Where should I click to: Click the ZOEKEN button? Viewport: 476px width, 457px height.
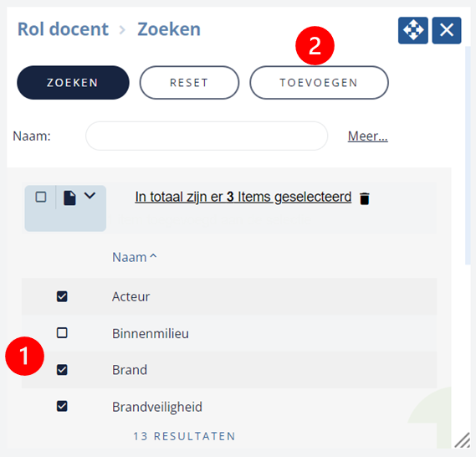pyautogui.click(x=73, y=83)
